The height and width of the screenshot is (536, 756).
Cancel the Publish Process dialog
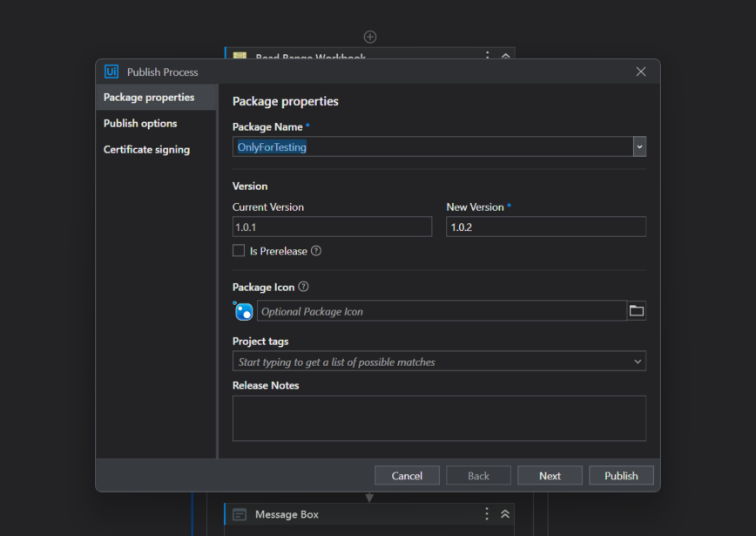coord(407,476)
